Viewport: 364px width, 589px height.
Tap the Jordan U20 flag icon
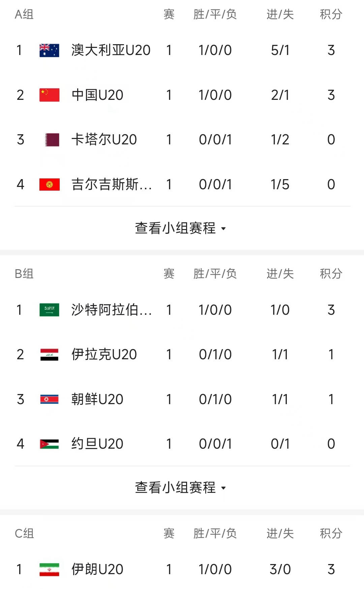tap(49, 444)
